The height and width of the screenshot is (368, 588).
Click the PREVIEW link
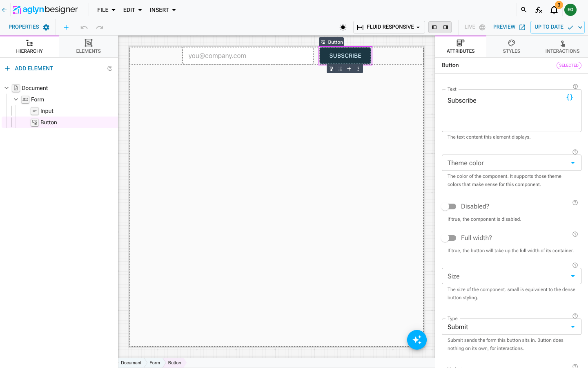509,27
